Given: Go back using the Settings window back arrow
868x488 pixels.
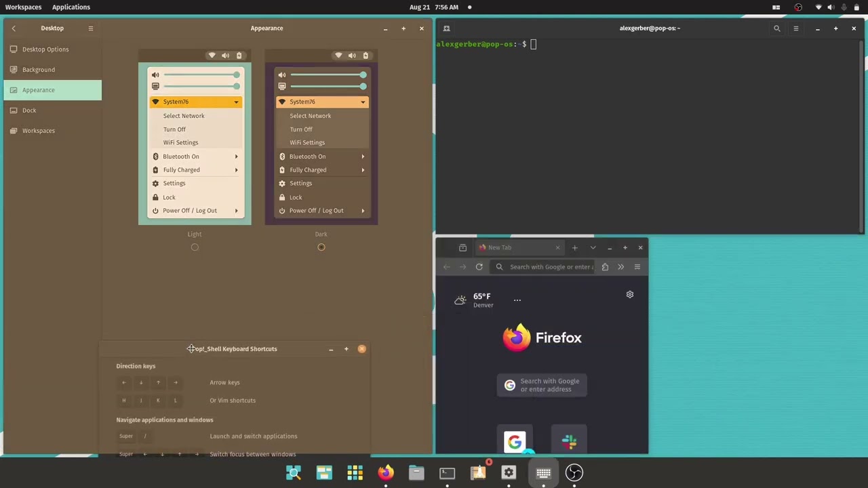Looking at the screenshot, I should pyautogui.click(x=14, y=28).
